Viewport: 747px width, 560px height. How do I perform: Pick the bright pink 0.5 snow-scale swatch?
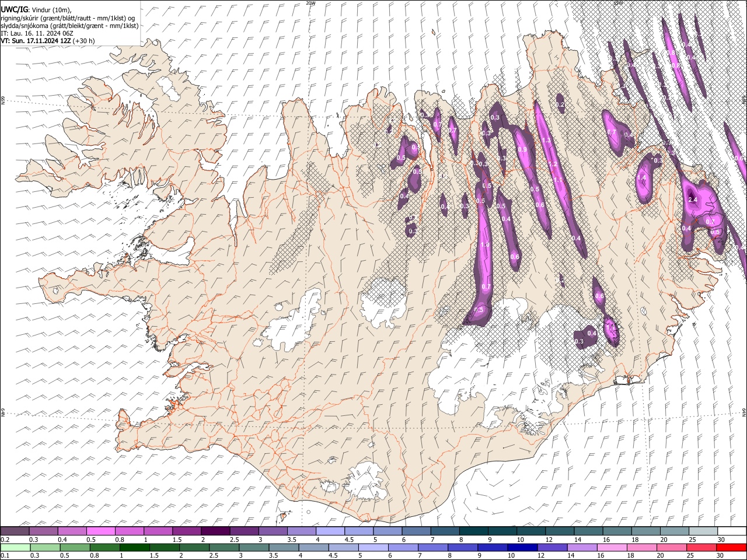[x=100, y=531]
